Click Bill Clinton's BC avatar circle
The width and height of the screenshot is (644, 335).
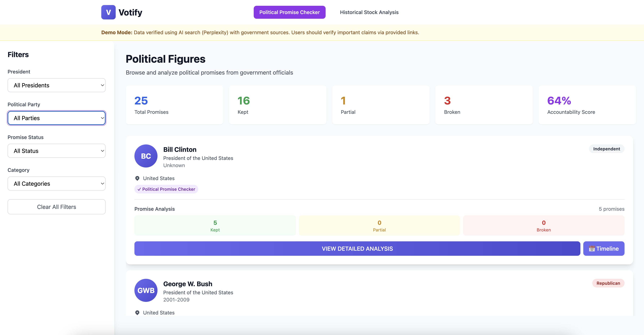(146, 156)
